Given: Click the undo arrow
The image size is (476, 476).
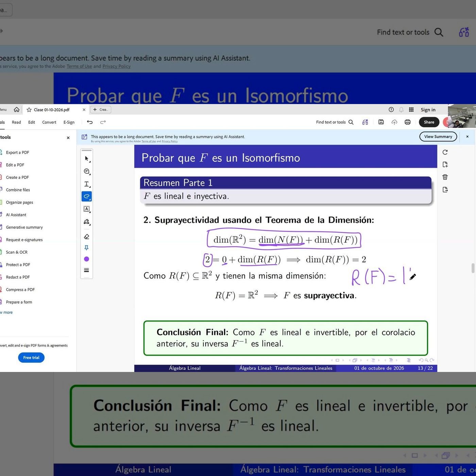Looking at the screenshot, I should 90,122.
